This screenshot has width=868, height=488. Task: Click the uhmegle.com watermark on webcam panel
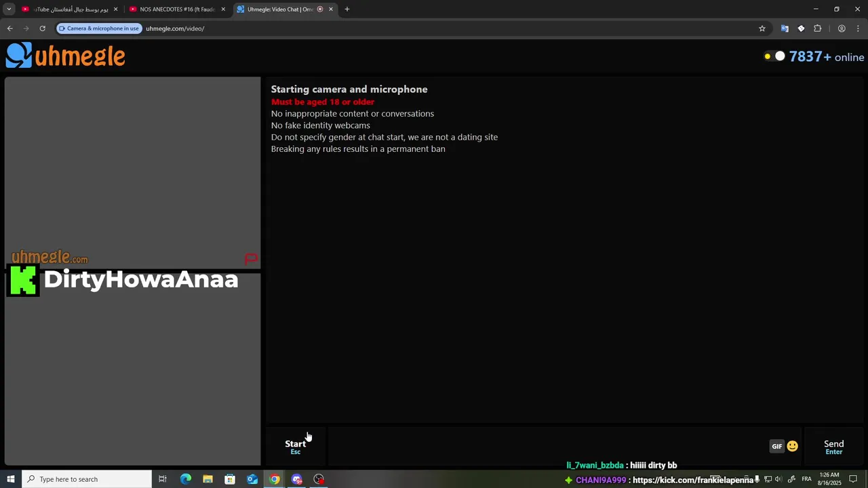(50, 257)
